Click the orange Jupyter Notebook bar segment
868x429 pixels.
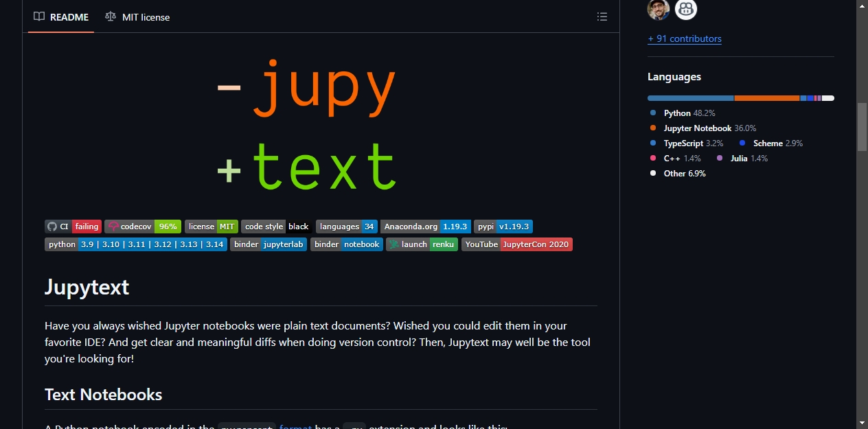[767, 98]
